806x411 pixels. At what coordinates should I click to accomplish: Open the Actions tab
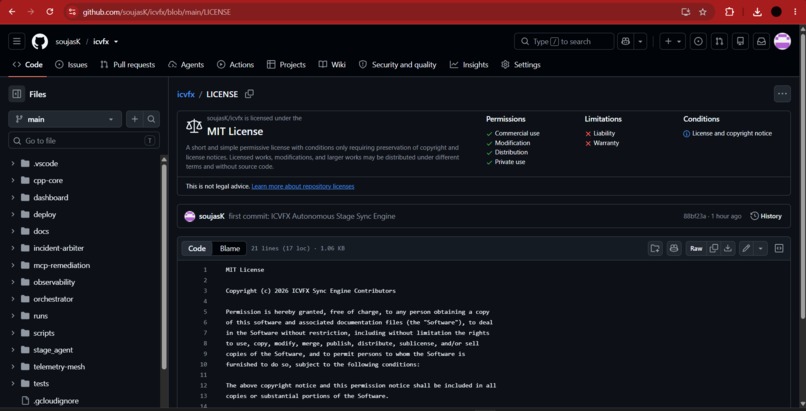coord(235,65)
